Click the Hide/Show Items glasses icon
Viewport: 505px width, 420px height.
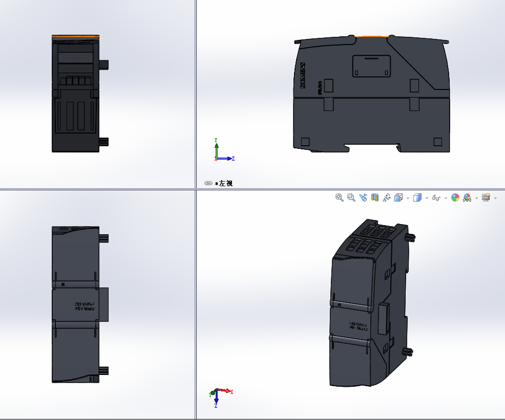(436, 197)
